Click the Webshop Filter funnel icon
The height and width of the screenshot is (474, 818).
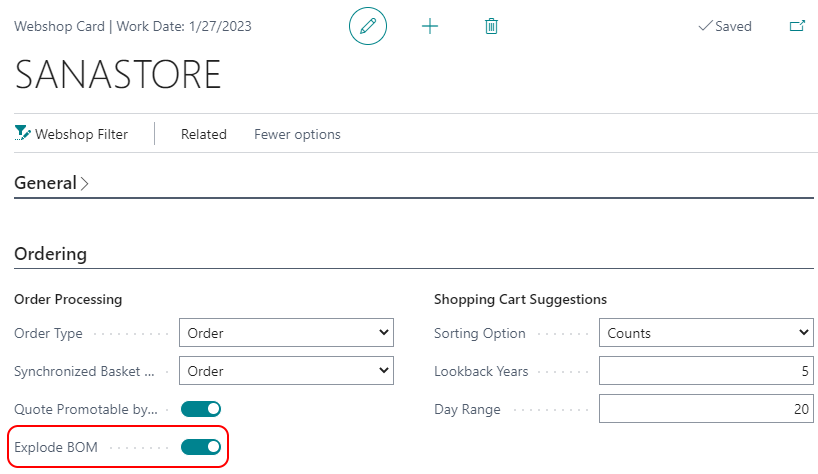click(22, 133)
